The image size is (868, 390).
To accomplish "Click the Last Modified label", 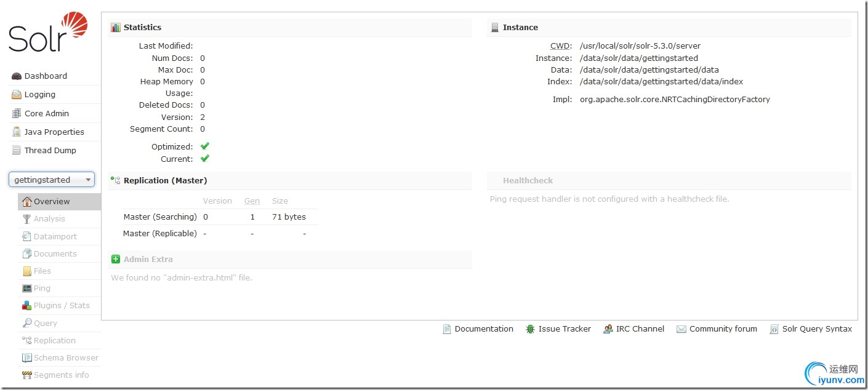I will coord(166,46).
